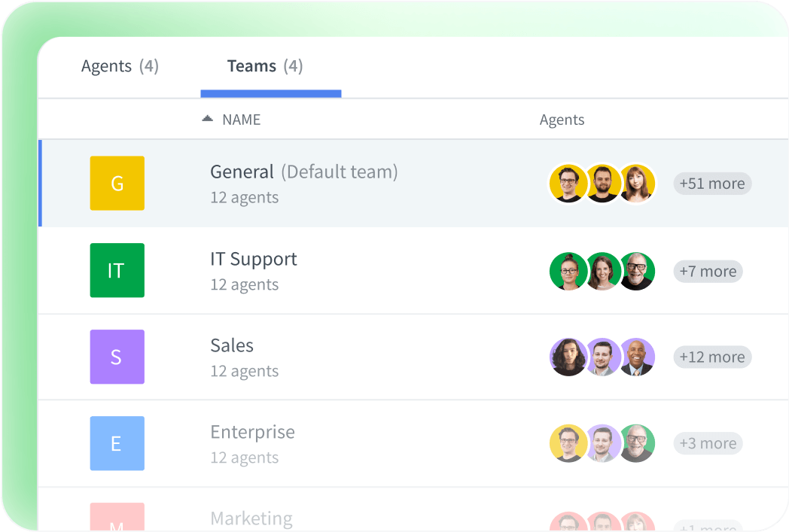
Task: Click the 12 agents label under Sales
Action: pyautogui.click(x=243, y=371)
